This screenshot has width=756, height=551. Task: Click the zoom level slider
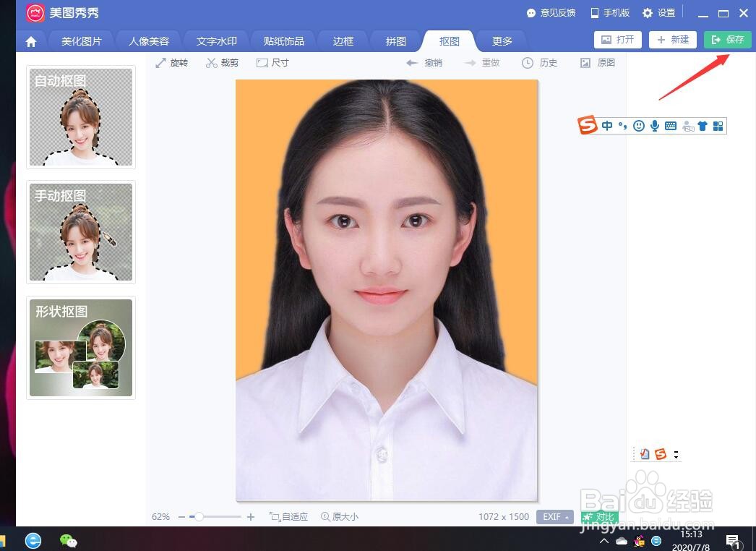click(199, 516)
